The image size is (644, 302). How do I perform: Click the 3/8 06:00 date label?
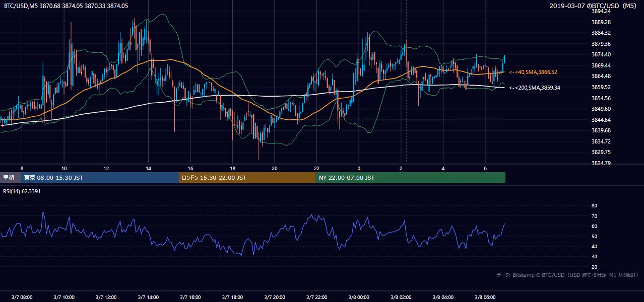[485, 297]
